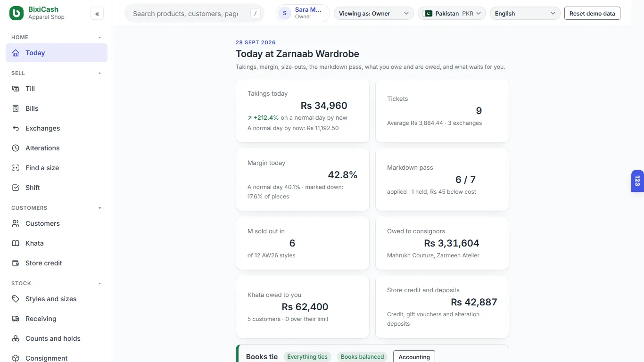Open the Markdown pass card

click(442, 180)
